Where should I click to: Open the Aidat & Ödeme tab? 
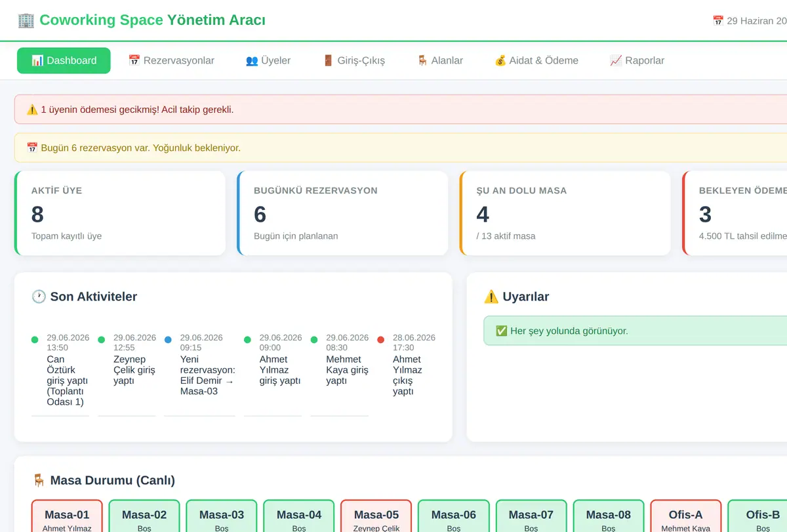coord(536,60)
